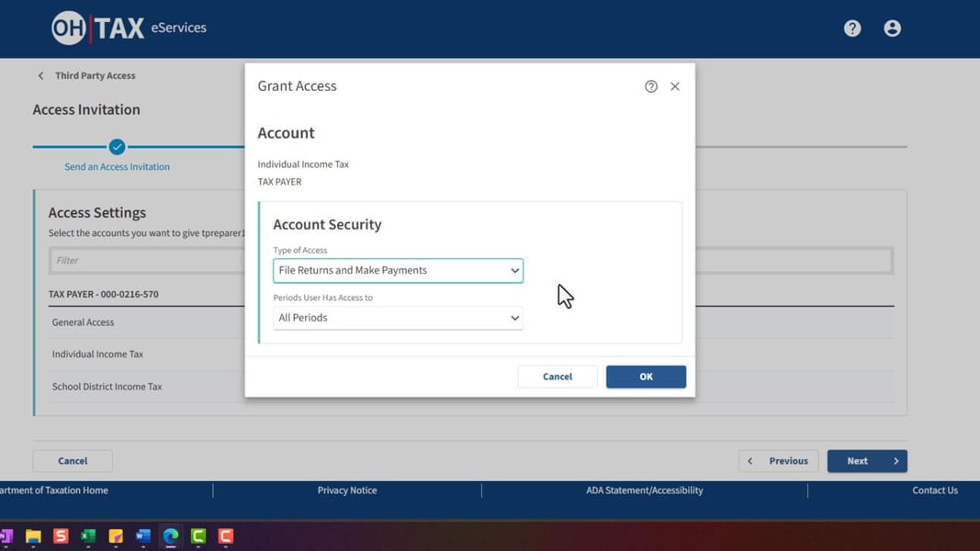Click Cancel in the Grant Access dialog
The width and height of the screenshot is (980, 551).
coord(557,377)
